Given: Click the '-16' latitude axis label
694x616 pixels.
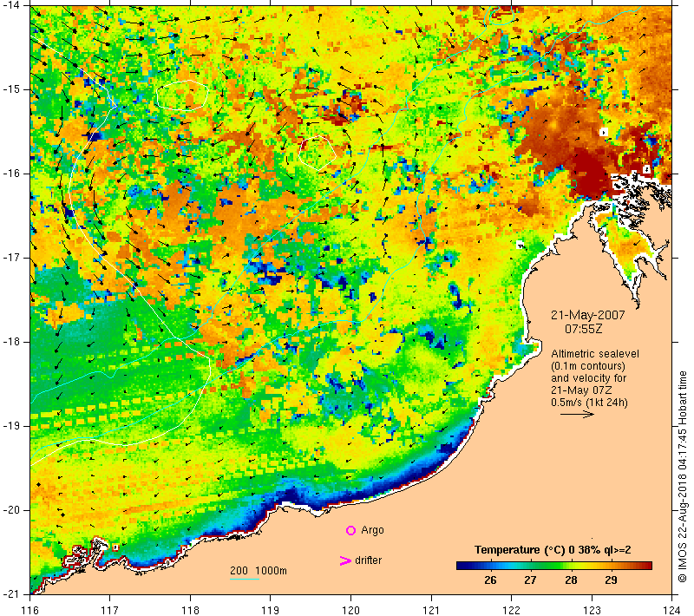Looking at the screenshot, I should 11,173.
